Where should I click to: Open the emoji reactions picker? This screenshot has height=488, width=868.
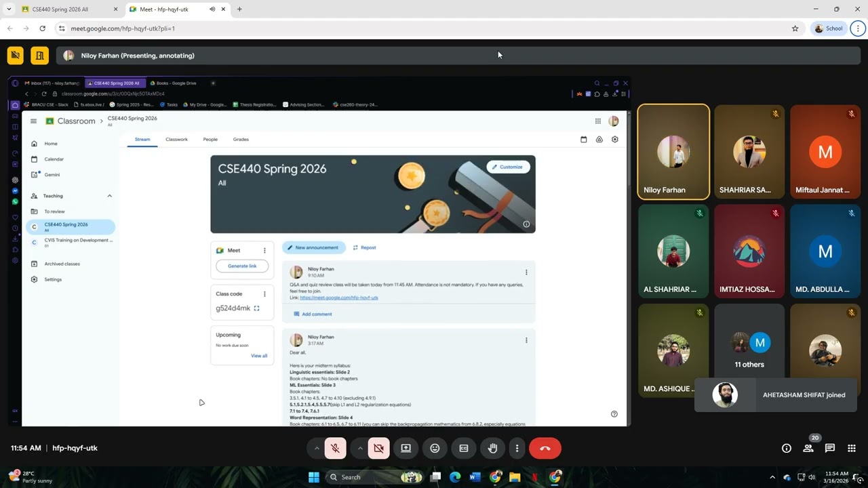(x=435, y=448)
